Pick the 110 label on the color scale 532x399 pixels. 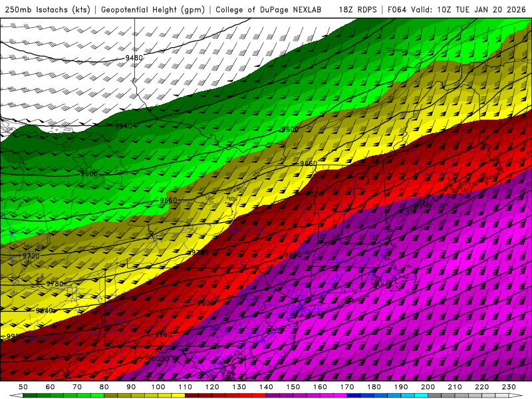(186, 387)
